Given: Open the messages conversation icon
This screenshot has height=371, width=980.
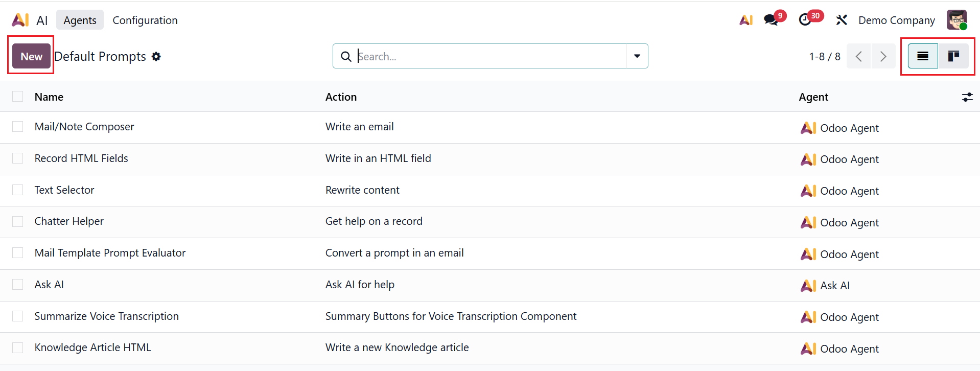Looking at the screenshot, I should 771,20.
